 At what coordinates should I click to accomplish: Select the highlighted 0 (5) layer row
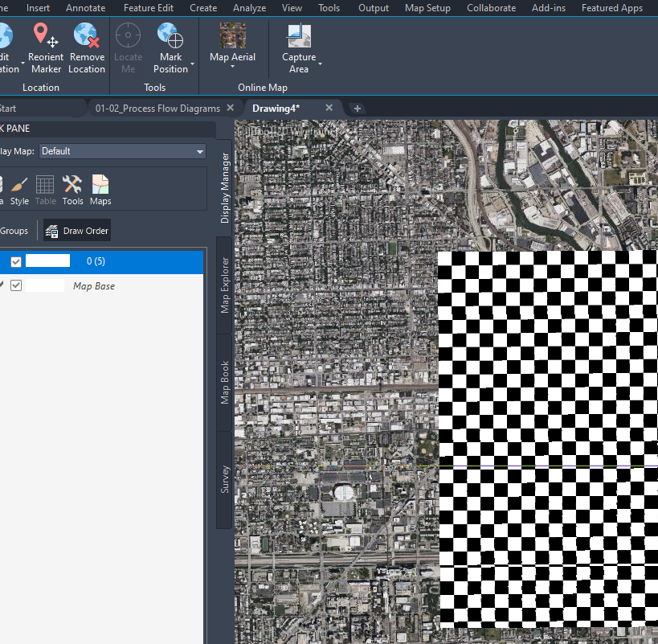(96, 260)
